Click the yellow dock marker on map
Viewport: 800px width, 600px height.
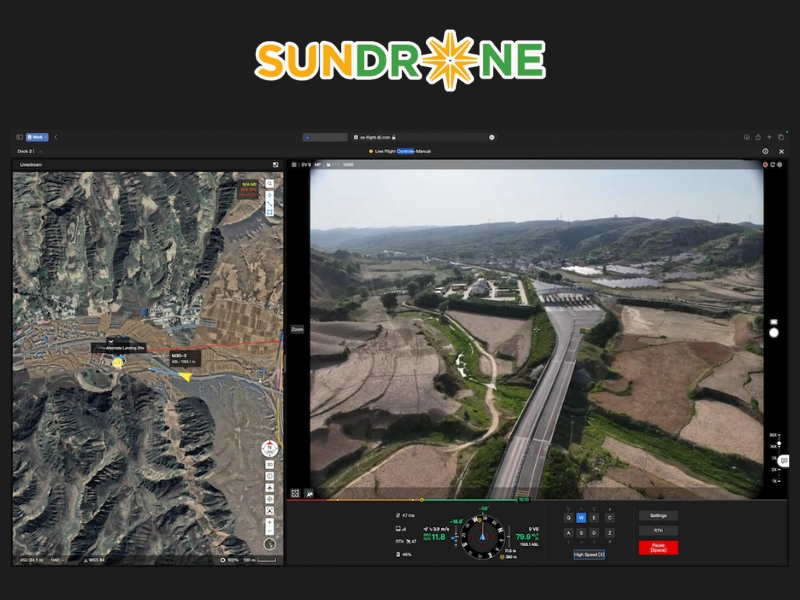pos(118,362)
